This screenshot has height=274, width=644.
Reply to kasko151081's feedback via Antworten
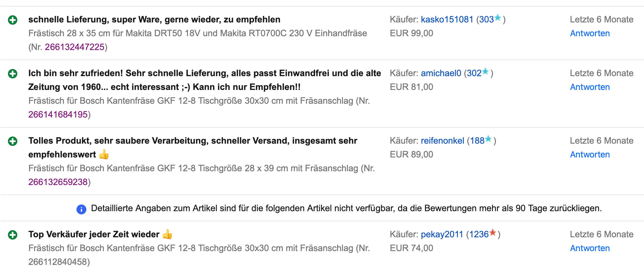click(x=589, y=33)
